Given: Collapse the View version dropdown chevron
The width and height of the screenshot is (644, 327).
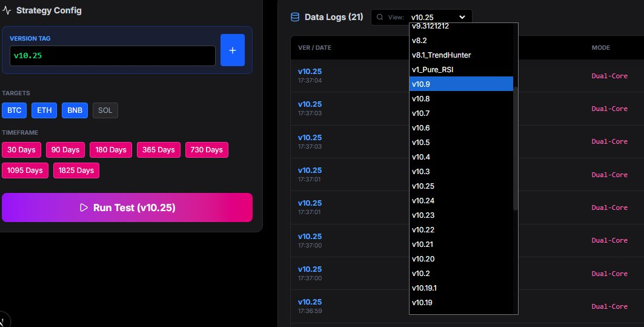Looking at the screenshot, I should coord(462,17).
